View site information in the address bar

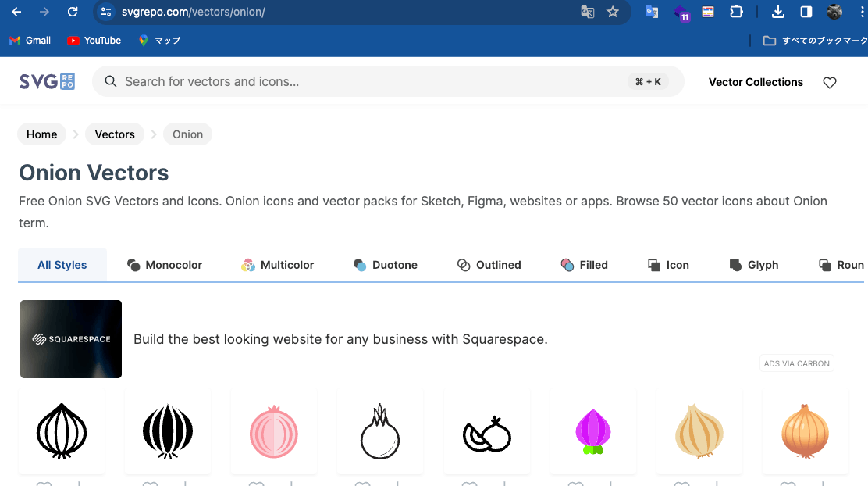pos(105,12)
